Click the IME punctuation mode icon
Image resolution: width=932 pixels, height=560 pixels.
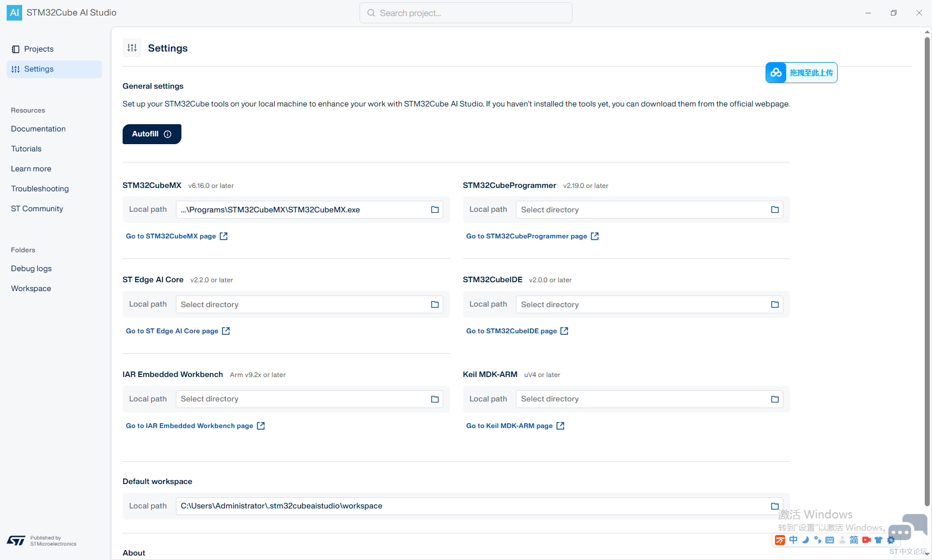click(818, 540)
